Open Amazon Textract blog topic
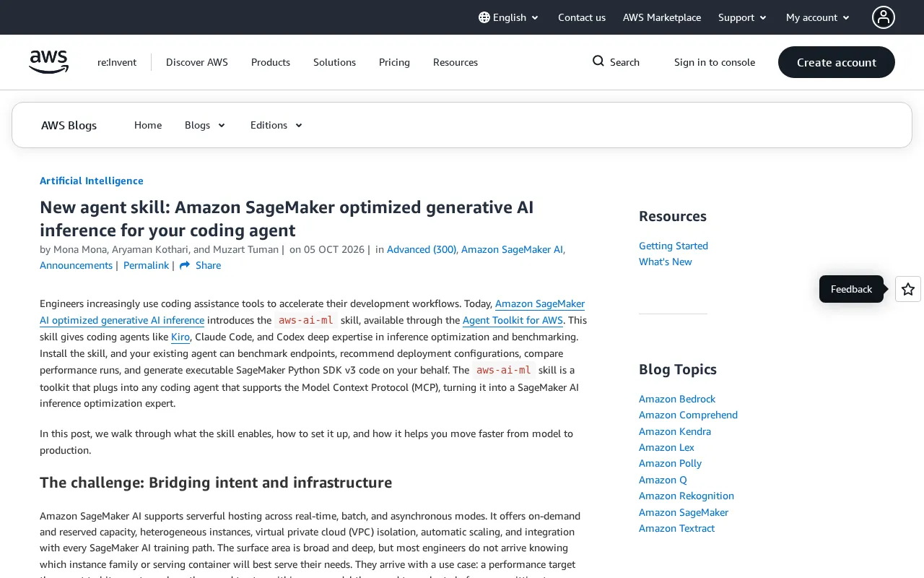924x578 pixels. click(676, 528)
